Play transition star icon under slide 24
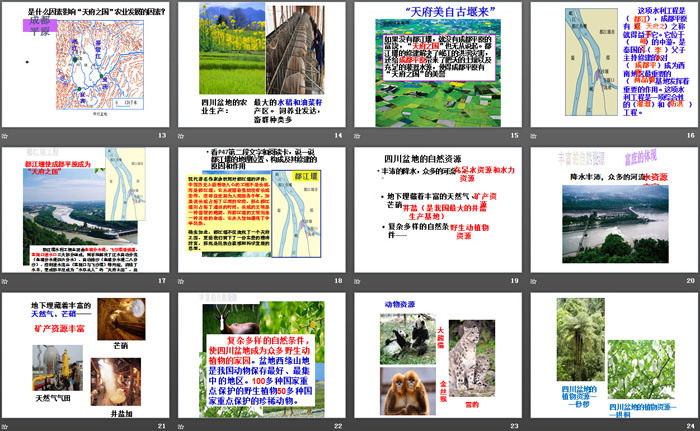700x431 pixels. pos(533,426)
